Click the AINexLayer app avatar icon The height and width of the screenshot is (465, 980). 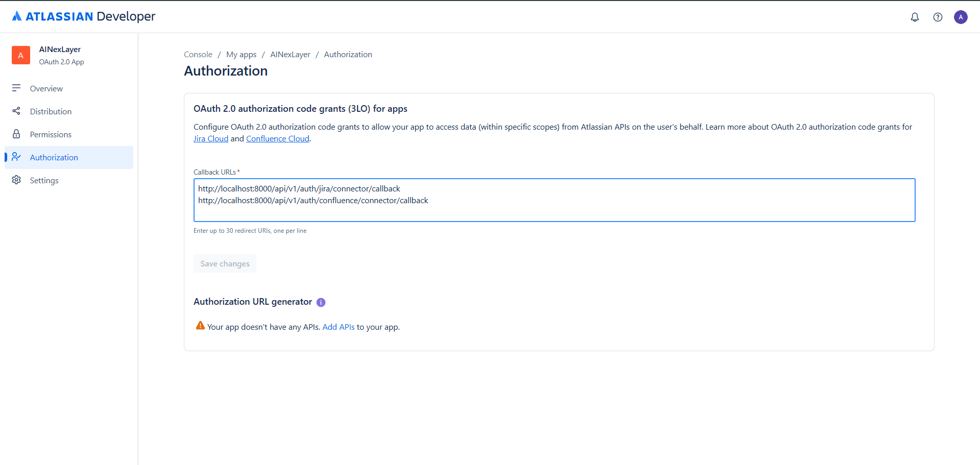click(x=20, y=55)
